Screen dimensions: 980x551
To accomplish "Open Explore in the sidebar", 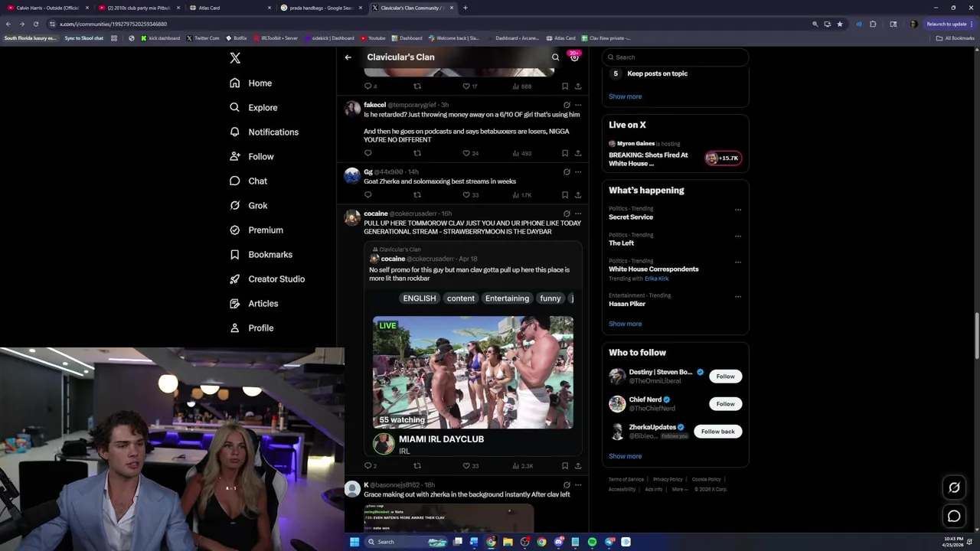I will pos(253,107).
